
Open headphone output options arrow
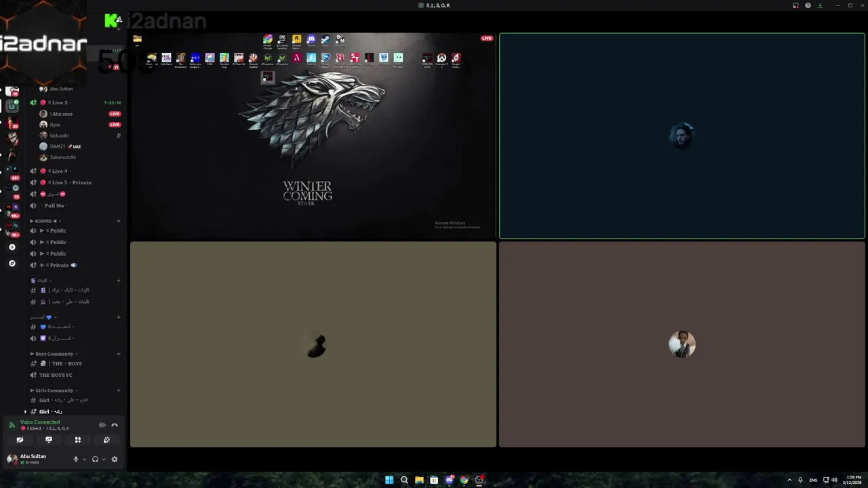pos(103,459)
